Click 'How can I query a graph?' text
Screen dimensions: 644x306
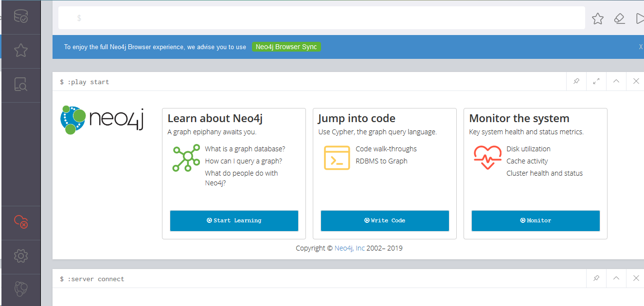click(x=244, y=161)
